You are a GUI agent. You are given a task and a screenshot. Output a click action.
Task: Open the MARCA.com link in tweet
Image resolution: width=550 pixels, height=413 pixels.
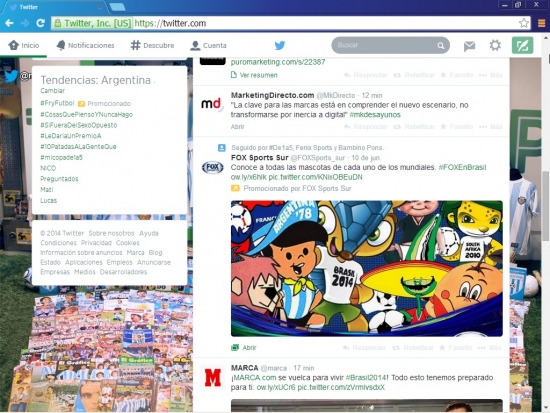[255, 378]
